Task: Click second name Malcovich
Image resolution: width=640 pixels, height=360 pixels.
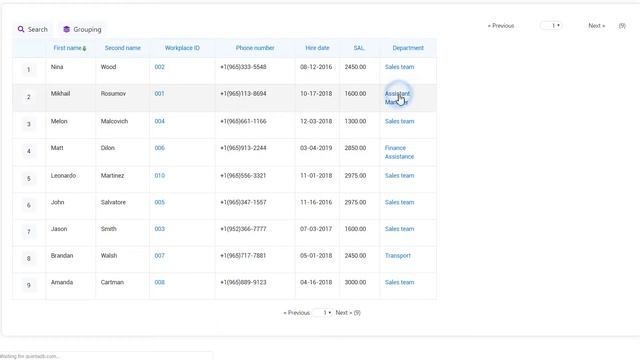Action: pos(114,121)
